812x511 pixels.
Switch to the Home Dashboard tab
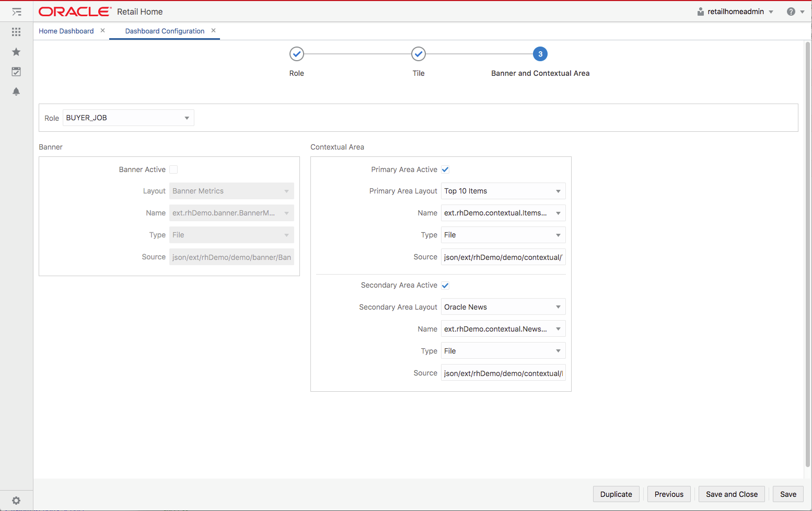pos(66,31)
